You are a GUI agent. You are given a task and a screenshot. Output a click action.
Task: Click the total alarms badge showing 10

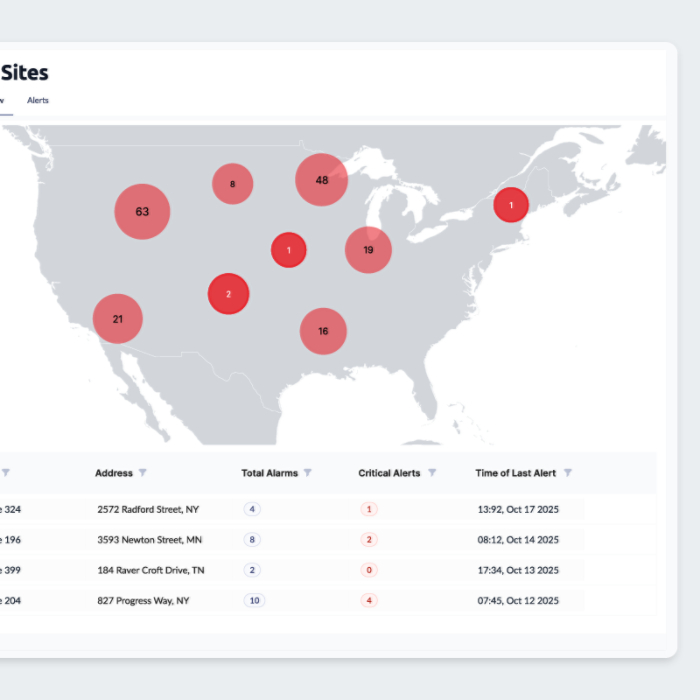(x=253, y=601)
